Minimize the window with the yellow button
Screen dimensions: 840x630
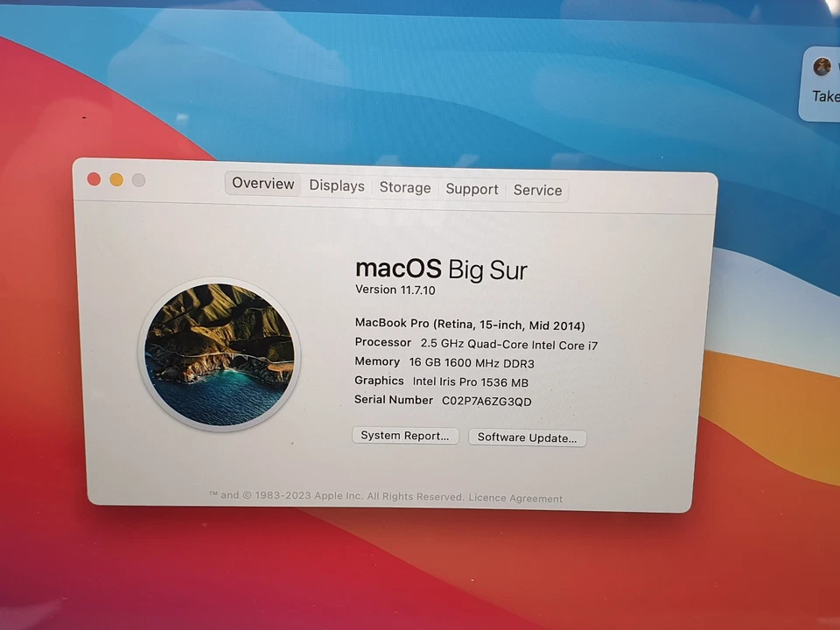115,178
